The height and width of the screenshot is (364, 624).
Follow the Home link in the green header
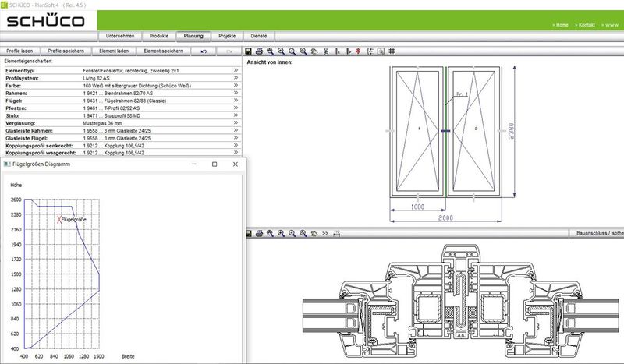(560, 25)
